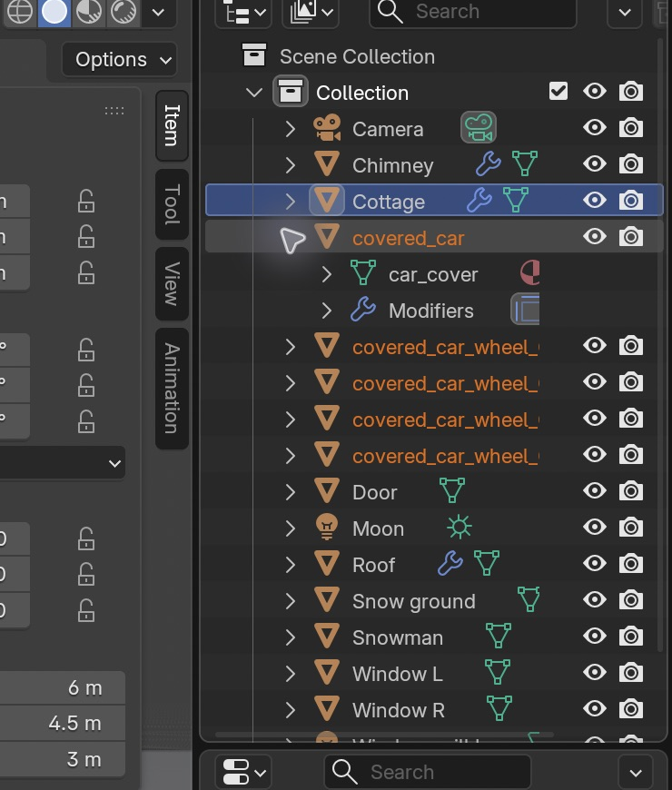The image size is (672, 790).
Task: Expand the car_cover mesh data
Action: pos(326,274)
